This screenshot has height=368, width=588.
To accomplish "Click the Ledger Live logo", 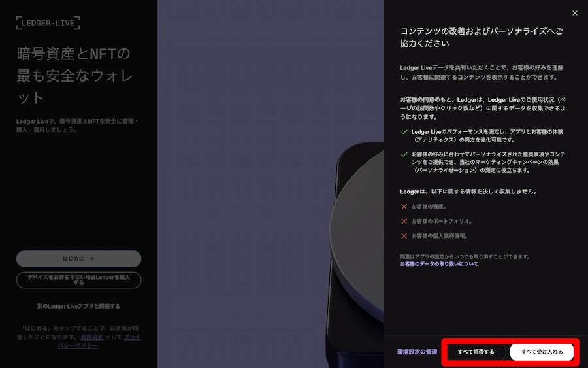I will [48, 23].
